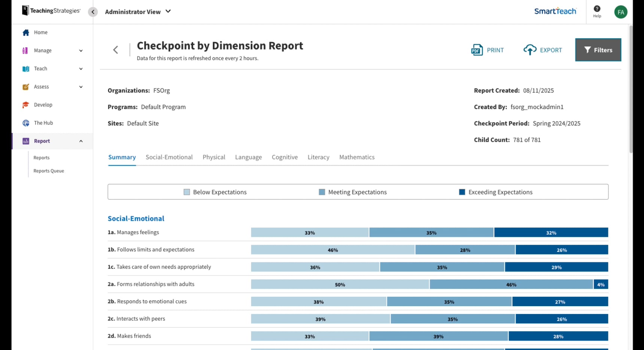Expand the Manage menu chevron
This screenshot has width=644, height=350.
point(81,51)
